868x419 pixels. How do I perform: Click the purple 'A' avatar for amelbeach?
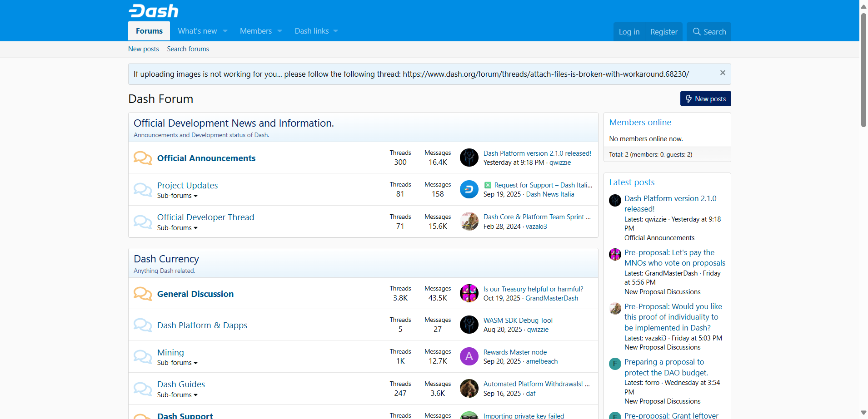point(469,357)
